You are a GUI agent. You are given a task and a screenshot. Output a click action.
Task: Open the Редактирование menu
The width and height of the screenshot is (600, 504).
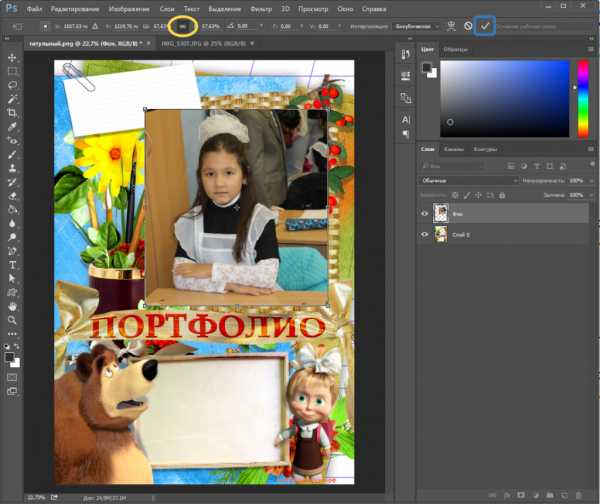coord(75,9)
